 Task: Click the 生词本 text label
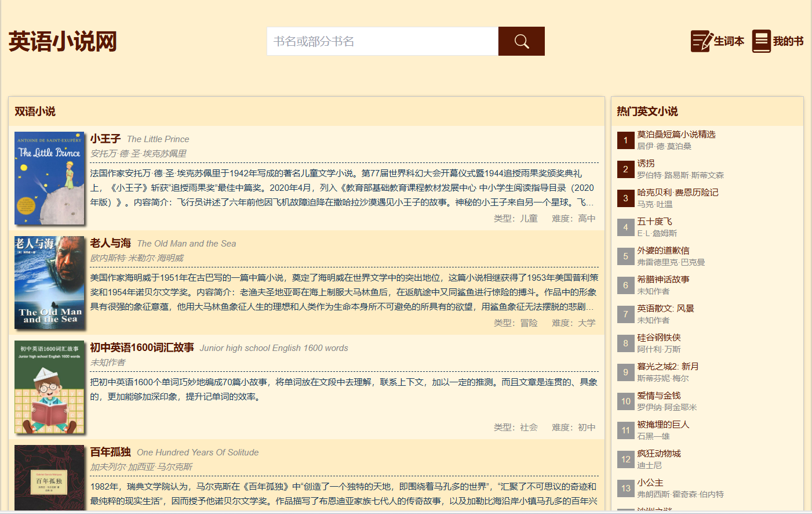click(x=729, y=41)
